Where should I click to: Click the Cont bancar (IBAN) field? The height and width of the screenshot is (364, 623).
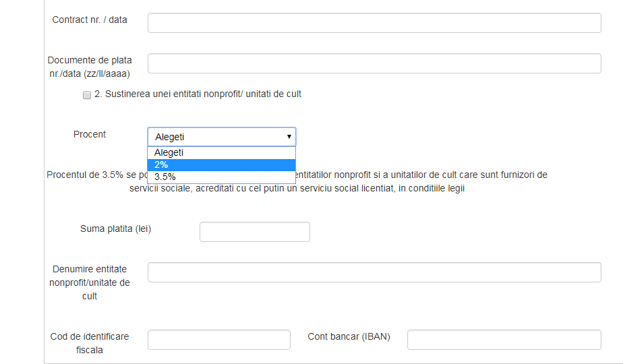point(504,340)
